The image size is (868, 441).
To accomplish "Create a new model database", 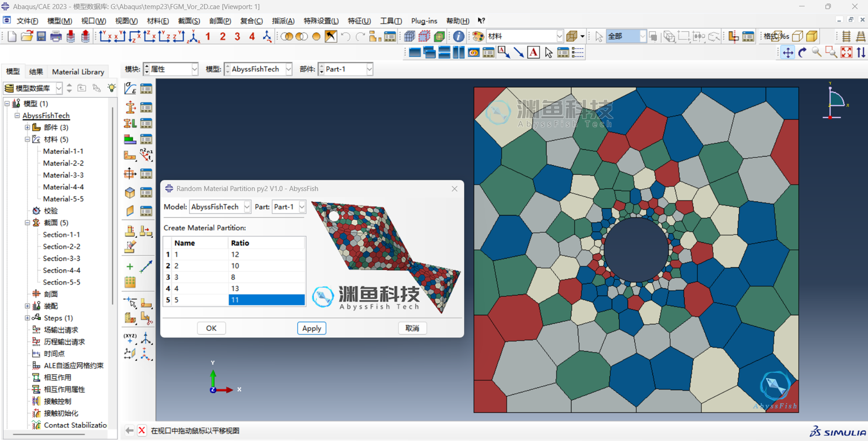I will click(12, 36).
